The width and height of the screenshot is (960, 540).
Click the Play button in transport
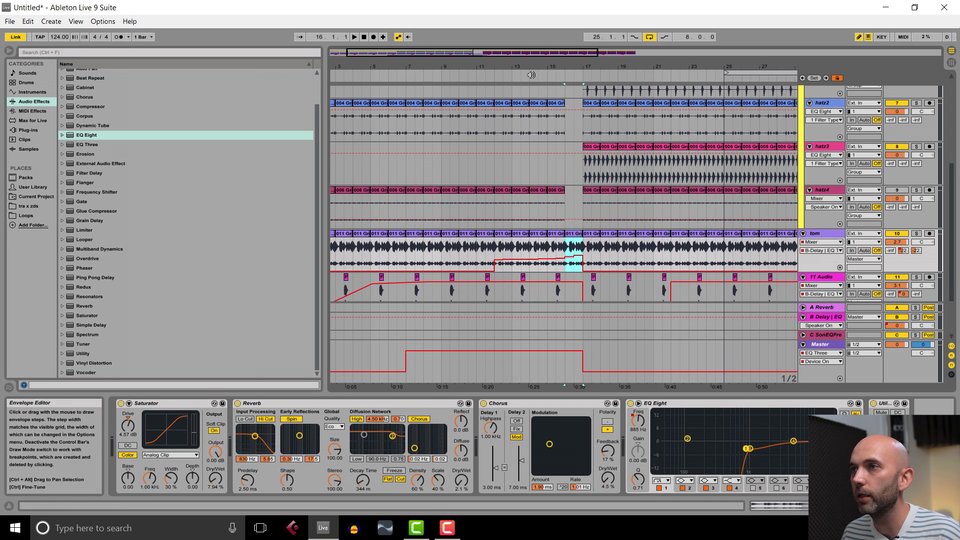click(354, 37)
